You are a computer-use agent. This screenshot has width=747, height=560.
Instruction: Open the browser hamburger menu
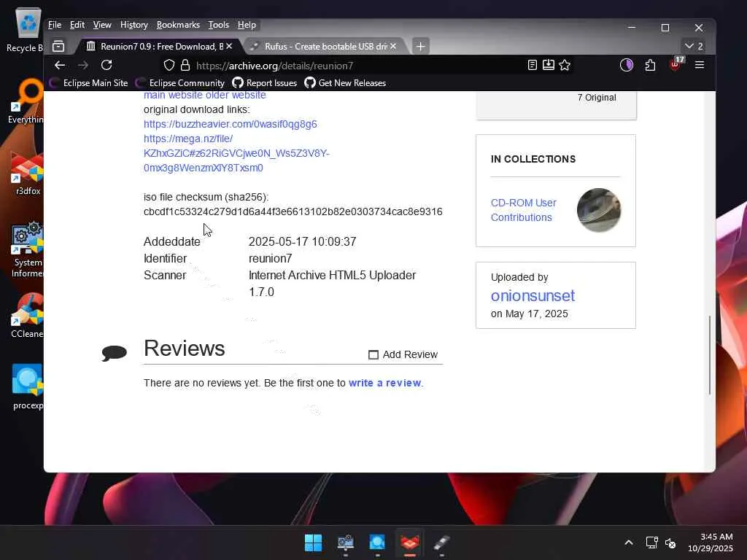700,65
